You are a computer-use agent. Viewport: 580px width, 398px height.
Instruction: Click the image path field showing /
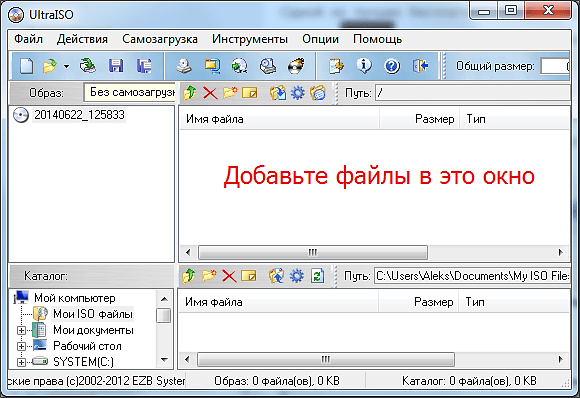coord(472,93)
